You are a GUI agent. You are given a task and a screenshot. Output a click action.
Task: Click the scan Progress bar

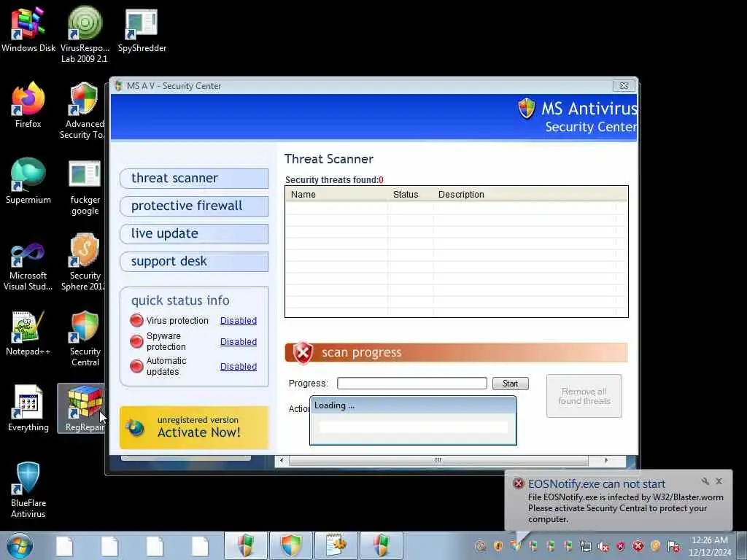(x=411, y=384)
